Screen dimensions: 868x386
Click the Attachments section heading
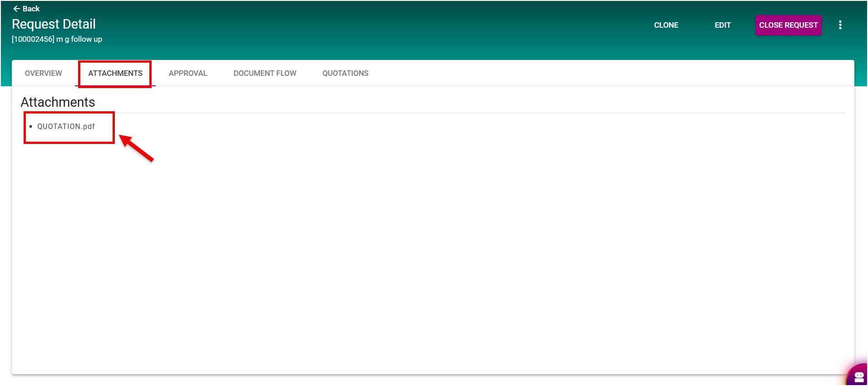(x=58, y=102)
